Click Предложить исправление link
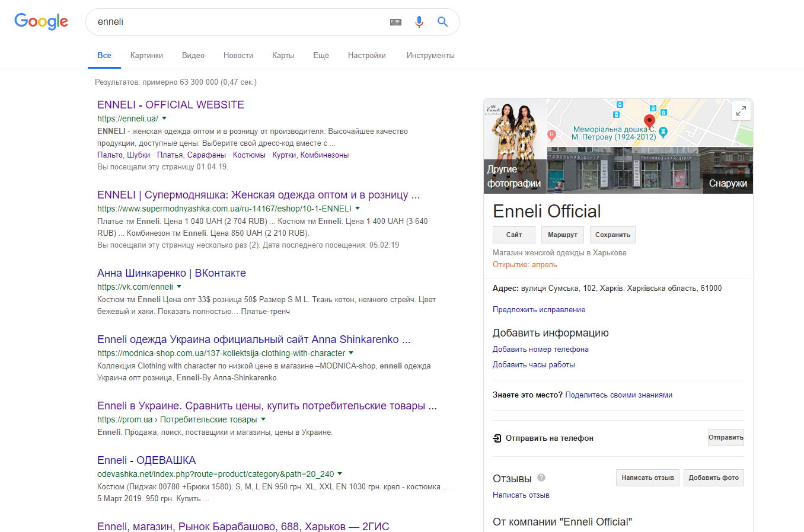Screen dimensions: 804x532 pos(539,310)
